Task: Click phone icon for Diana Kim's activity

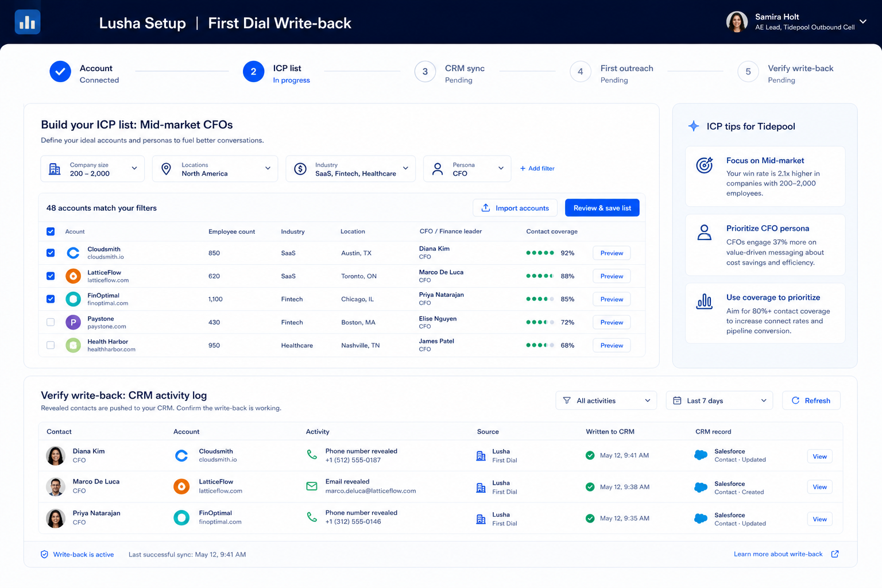Action: (312, 455)
